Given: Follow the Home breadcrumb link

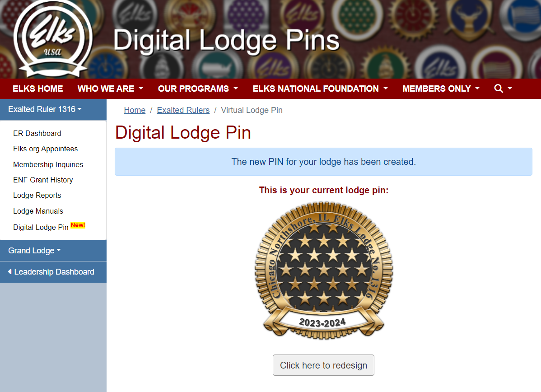Looking at the screenshot, I should pyautogui.click(x=135, y=110).
